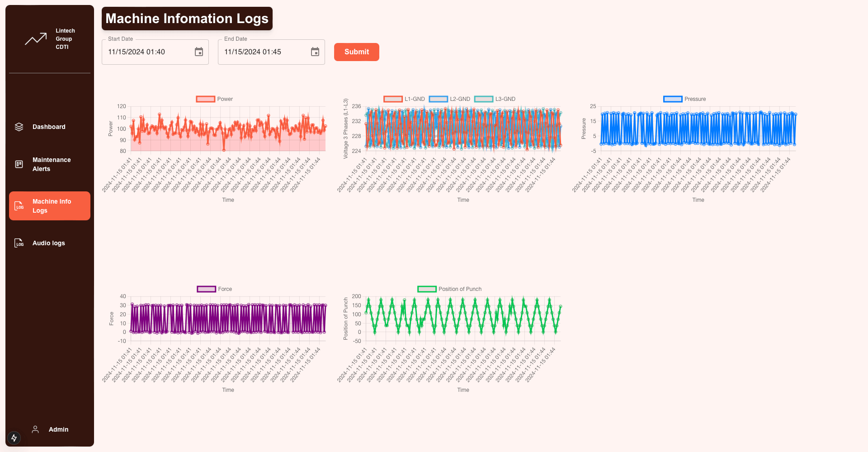Click the Dashboard layers icon
The height and width of the screenshot is (452, 868).
[x=19, y=127]
